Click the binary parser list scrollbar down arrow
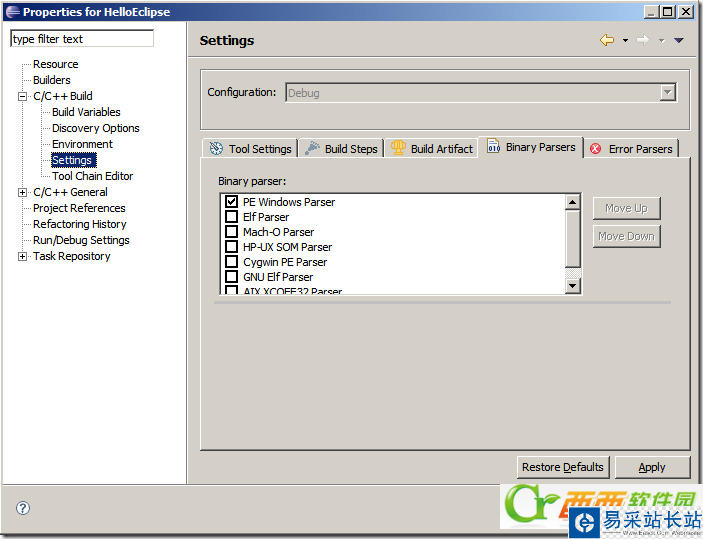 click(x=573, y=286)
